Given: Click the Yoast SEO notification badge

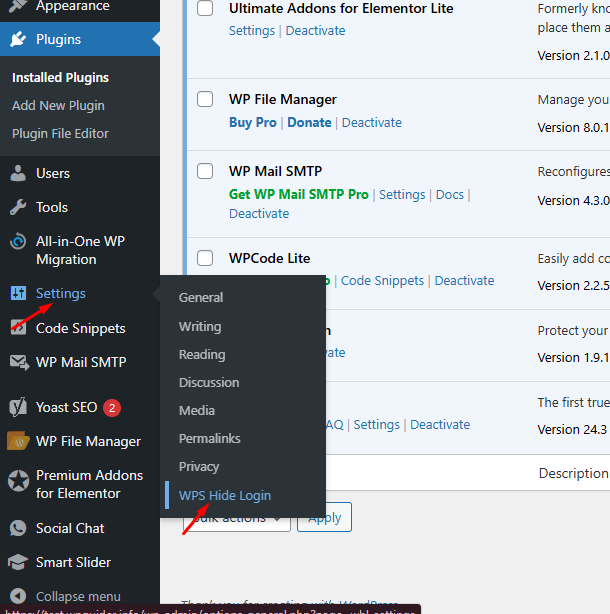Looking at the screenshot, I should (x=112, y=408).
